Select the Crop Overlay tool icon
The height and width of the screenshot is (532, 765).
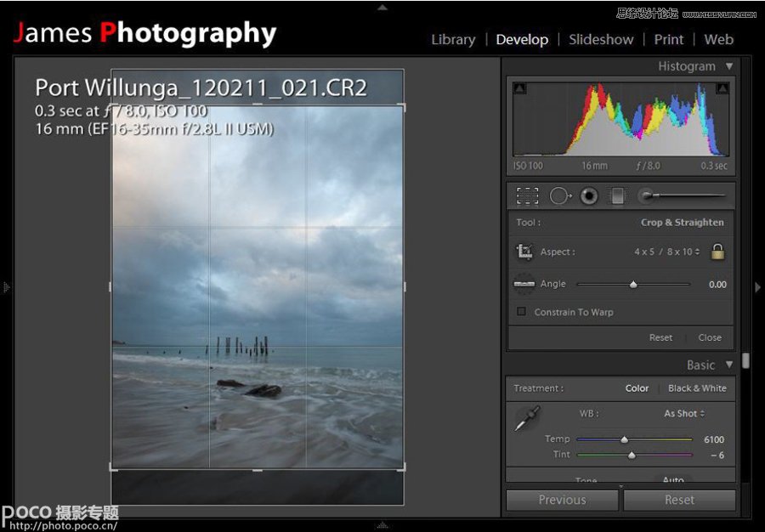tap(527, 195)
